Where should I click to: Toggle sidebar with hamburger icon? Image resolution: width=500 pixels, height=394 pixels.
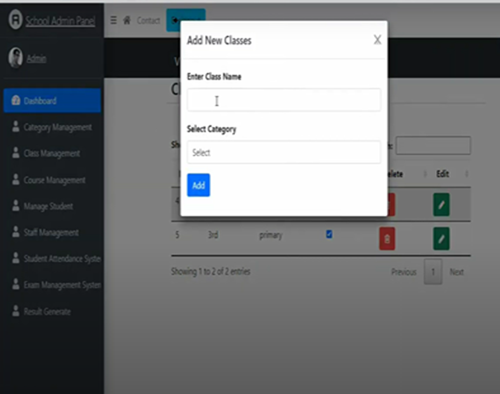pos(113,20)
